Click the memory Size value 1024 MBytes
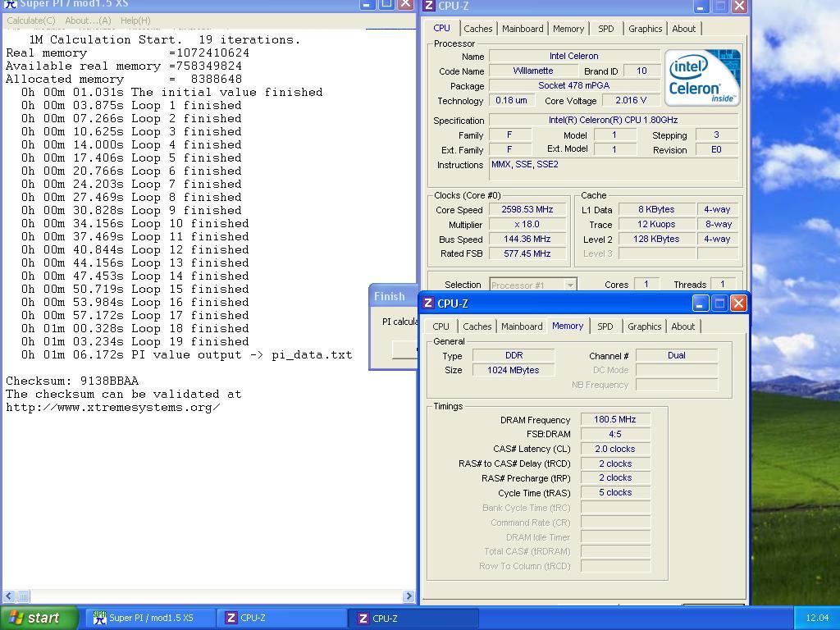 pyautogui.click(x=514, y=370)
